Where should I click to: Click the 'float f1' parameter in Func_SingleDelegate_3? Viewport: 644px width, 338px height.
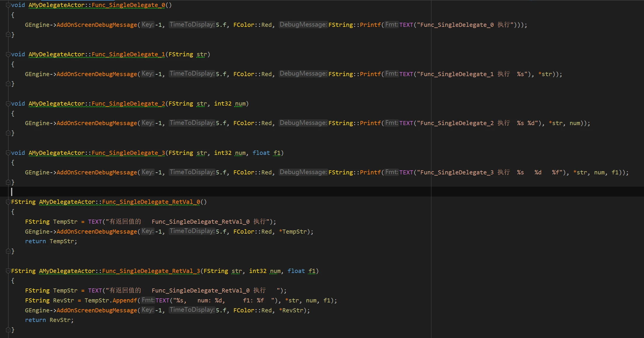coord(266,153)
